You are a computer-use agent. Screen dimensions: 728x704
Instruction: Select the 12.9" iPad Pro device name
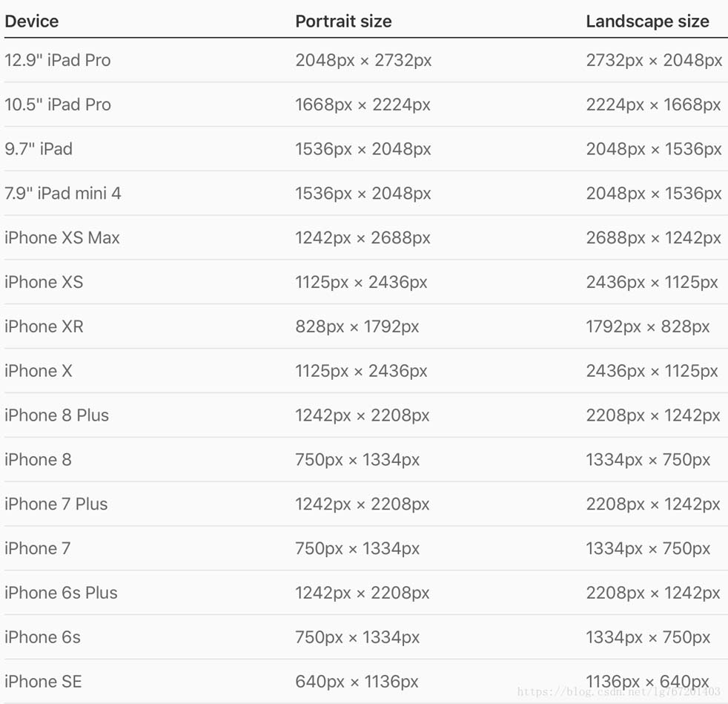pyautogui.click(x=58, y=60)
